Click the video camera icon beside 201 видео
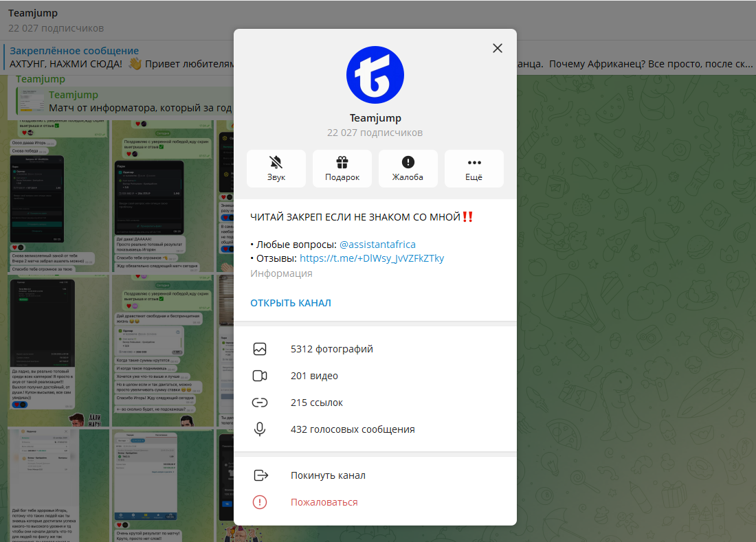756x542 pixels. (x=260, y=376)
